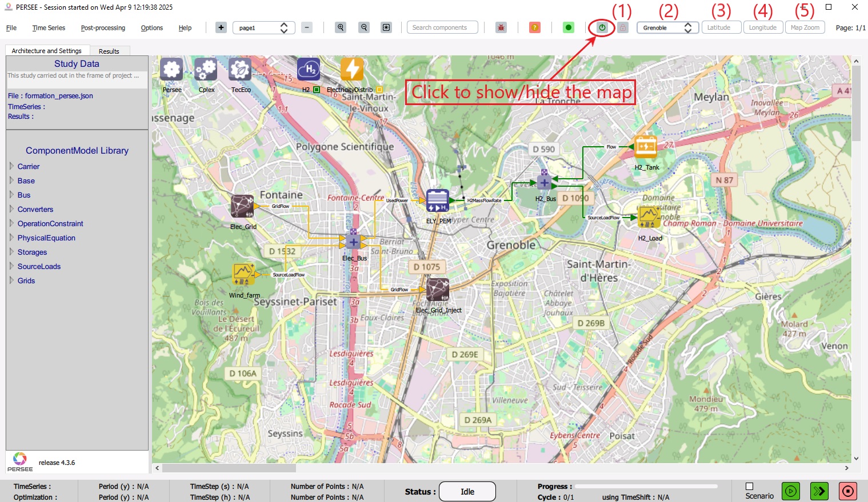The width and height of the screenshot is (868, 502).
Task: Select the Elec_Grid component icon
Action: click(x=242, y=206)
